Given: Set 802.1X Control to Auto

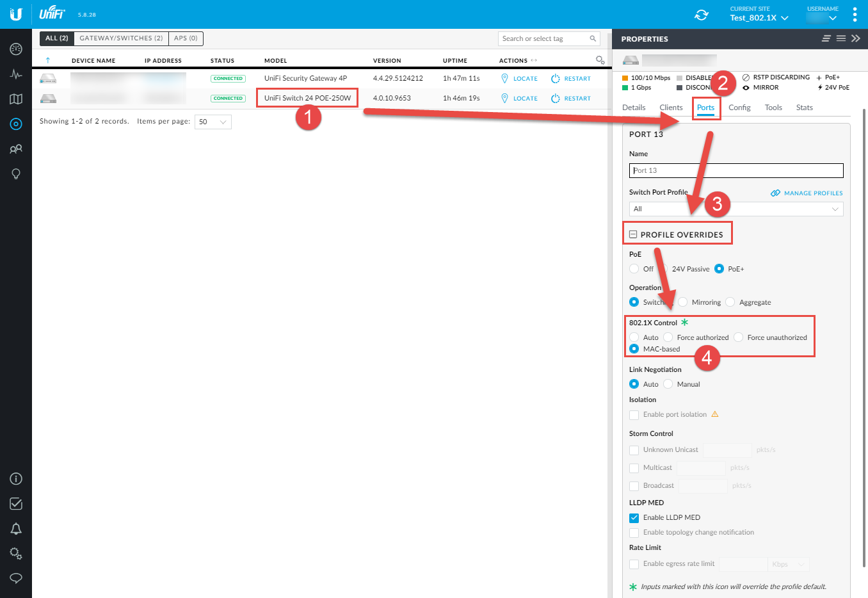Looking at the screenshot, I should tap(634, 337).
